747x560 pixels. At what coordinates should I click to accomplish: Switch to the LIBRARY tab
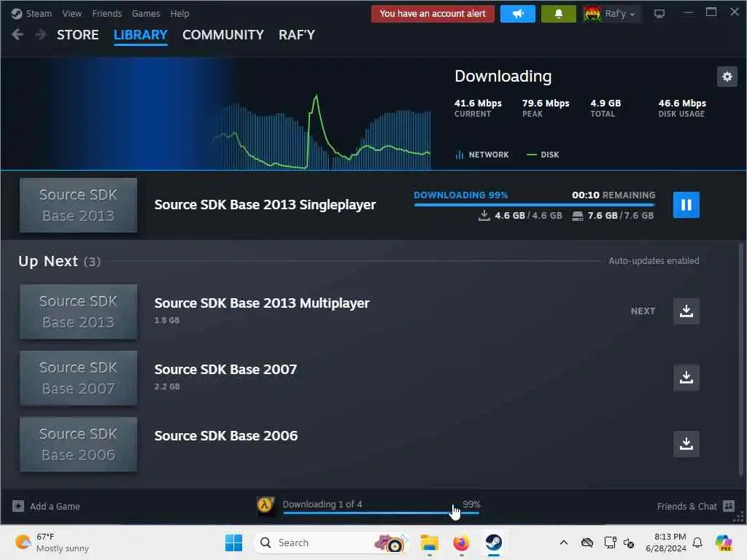pyautogui.click(x=141, y=35)
